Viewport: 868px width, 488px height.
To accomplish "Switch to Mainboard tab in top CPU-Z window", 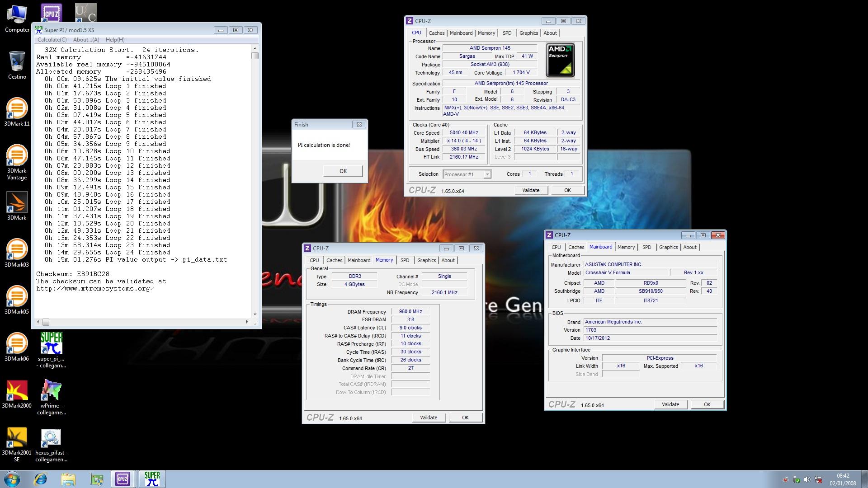I will coord(461,33).
